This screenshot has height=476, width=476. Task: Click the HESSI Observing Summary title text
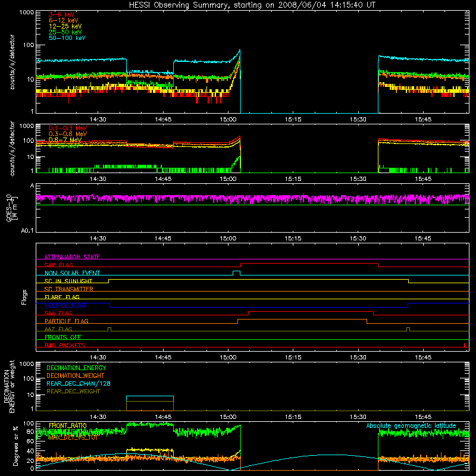click(x=252, y=5)
